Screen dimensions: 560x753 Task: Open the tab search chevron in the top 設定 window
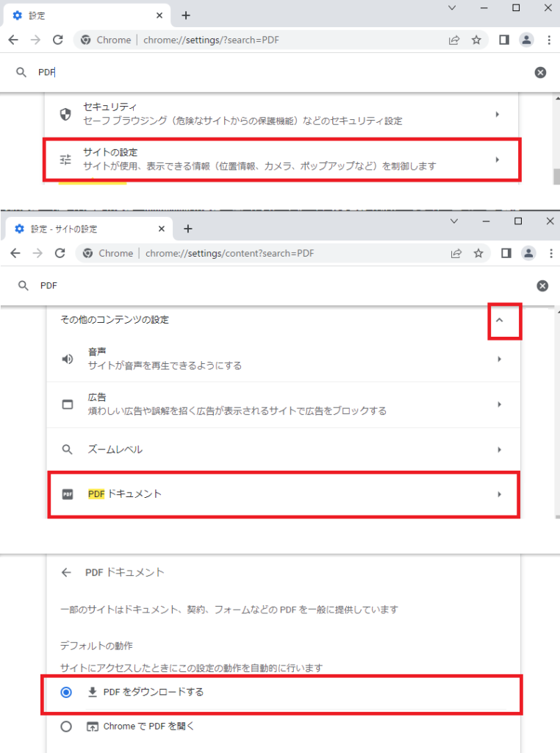pyautogui.click(x=452, y=8)
